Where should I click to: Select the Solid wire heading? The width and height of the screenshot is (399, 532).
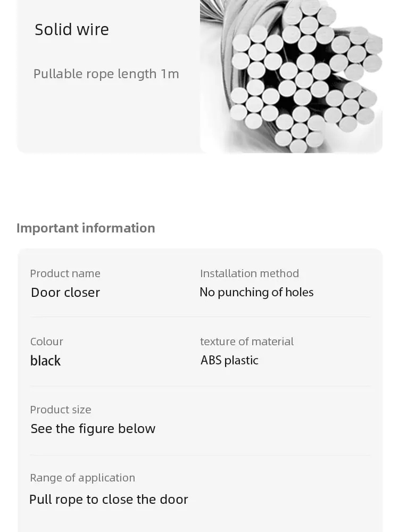pyautogui.click(x=72, y=29)
